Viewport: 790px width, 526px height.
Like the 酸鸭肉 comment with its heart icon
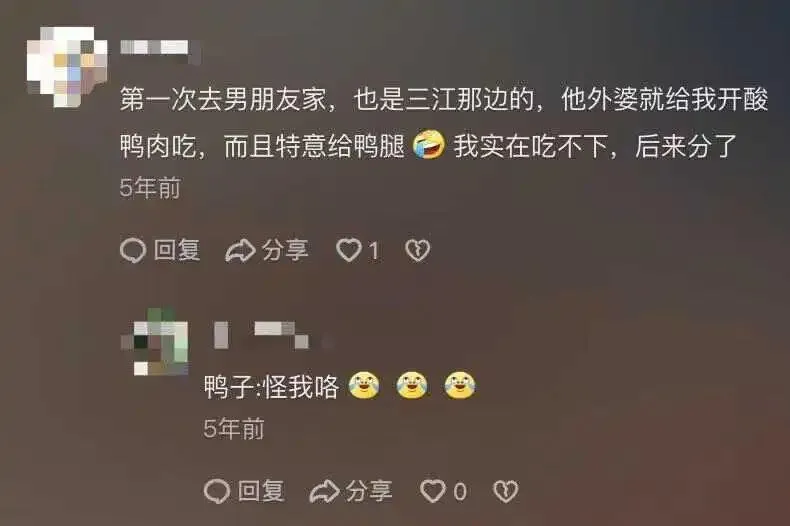pyautogui.click(x=348, y=250)
